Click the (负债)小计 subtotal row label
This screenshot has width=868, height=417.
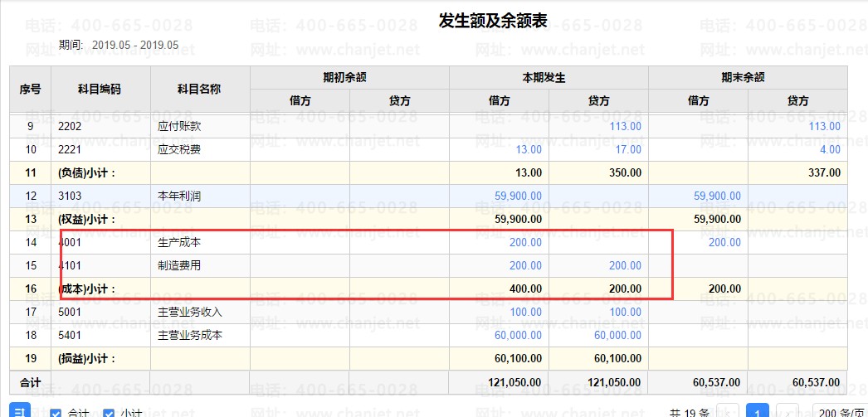pyautogui.click(x=86, y=173)
